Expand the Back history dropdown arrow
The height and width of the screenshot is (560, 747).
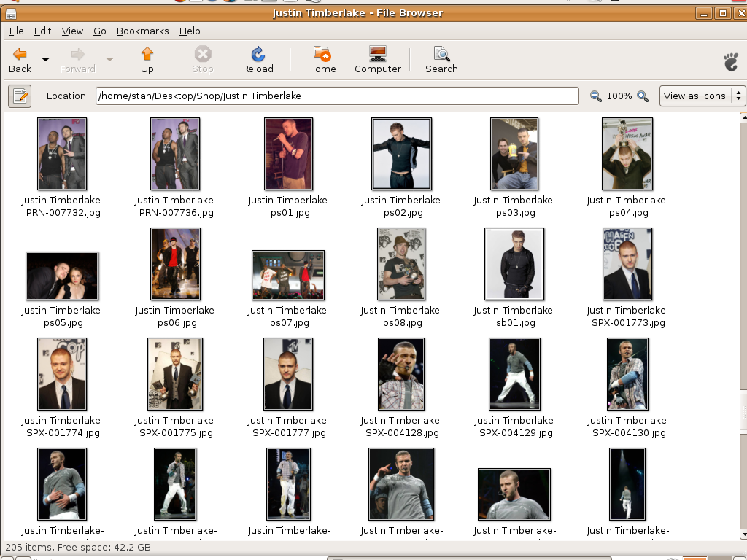coord(45,60)
